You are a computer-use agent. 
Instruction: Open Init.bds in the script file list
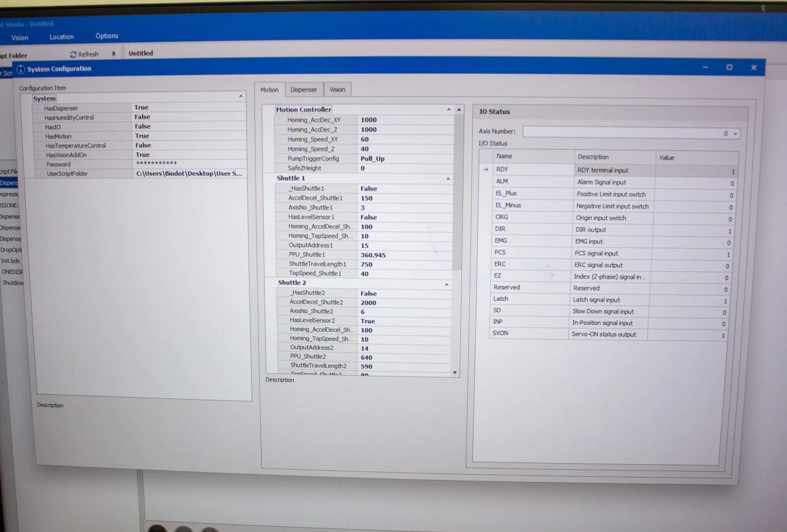pos(10,261)
